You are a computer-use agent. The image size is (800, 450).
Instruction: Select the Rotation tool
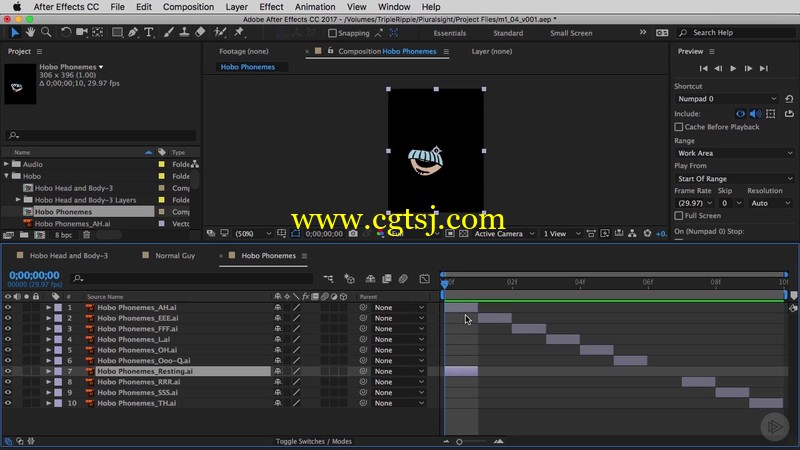click(x=66, y=32)
